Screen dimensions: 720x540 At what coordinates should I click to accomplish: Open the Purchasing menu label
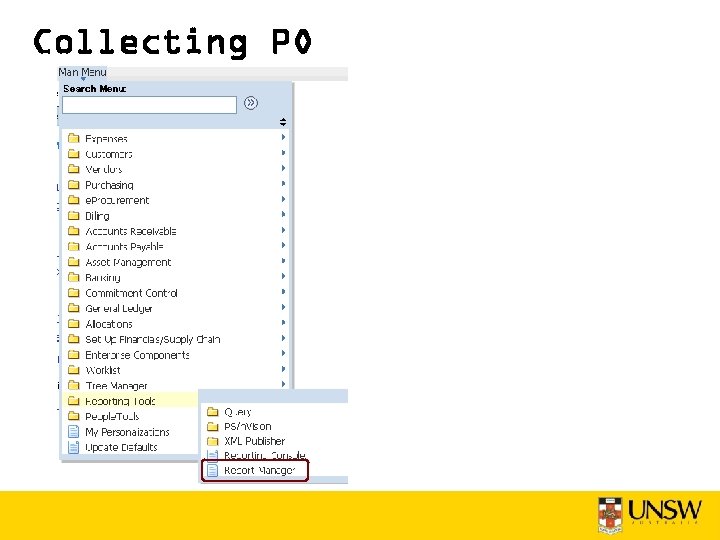point(109,185)
